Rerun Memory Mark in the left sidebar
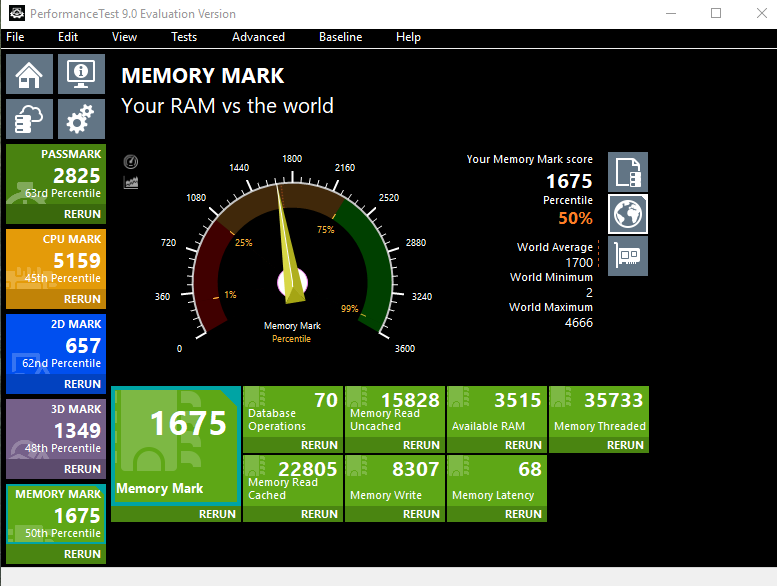Viewport: 777px width, 586px height. tap(82, 554)
